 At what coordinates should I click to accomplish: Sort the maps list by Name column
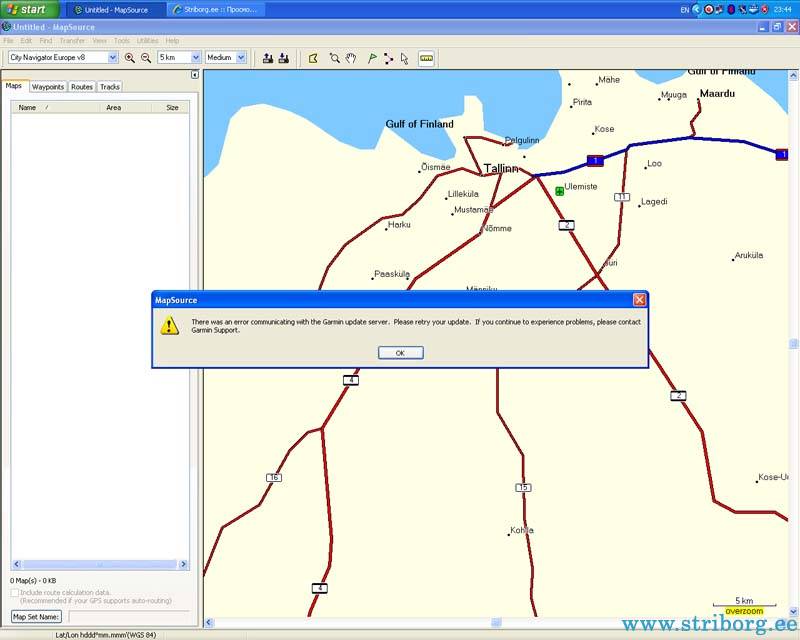56,108
